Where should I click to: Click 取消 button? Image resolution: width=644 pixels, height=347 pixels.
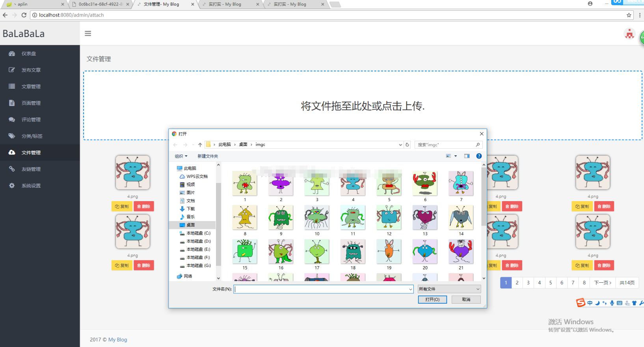tap(466, 300)
